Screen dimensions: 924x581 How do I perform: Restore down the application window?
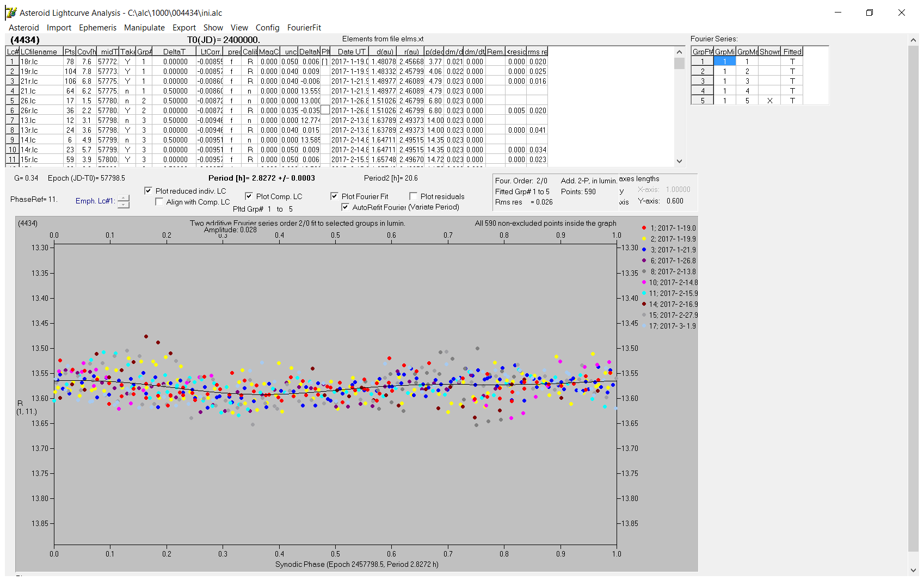pos(869,13)
